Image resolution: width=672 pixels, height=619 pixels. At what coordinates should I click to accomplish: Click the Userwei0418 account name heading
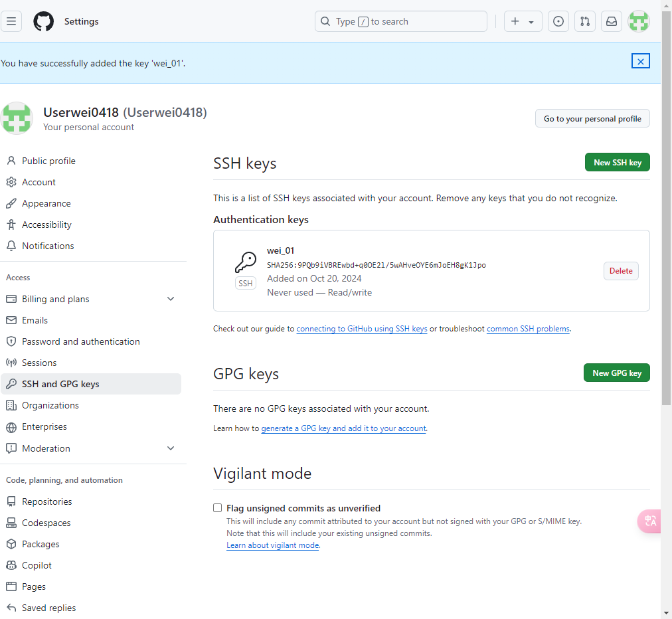pos(125,112)
